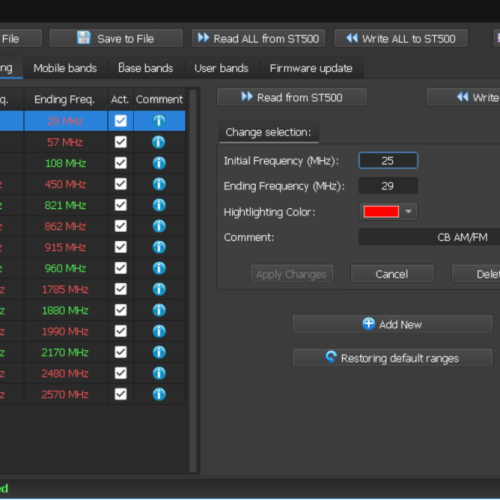
Task: Click blue plus icon on Add New
Action: click(x=368, y=324)
